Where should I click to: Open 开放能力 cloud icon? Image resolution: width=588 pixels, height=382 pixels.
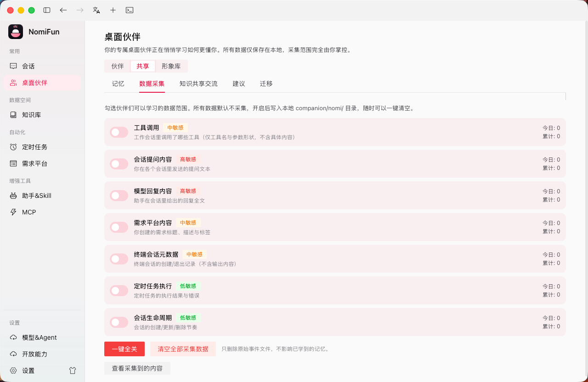pyautogui.click(x=13, y=354)
